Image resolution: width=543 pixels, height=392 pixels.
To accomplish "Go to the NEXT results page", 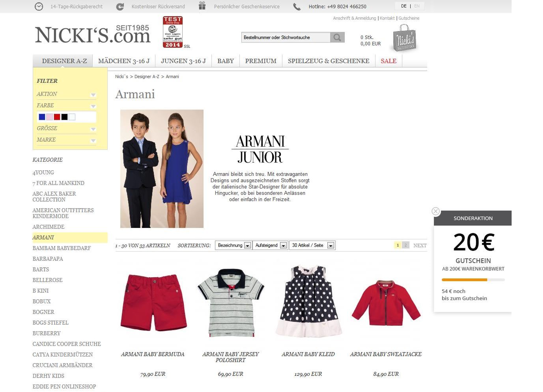I will pos(420,245).
